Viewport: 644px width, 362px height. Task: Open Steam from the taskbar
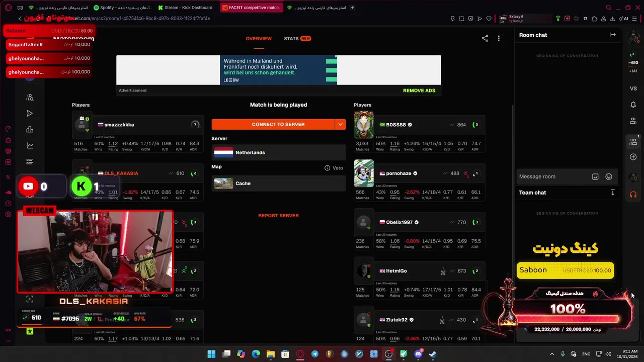click(433, 354)
